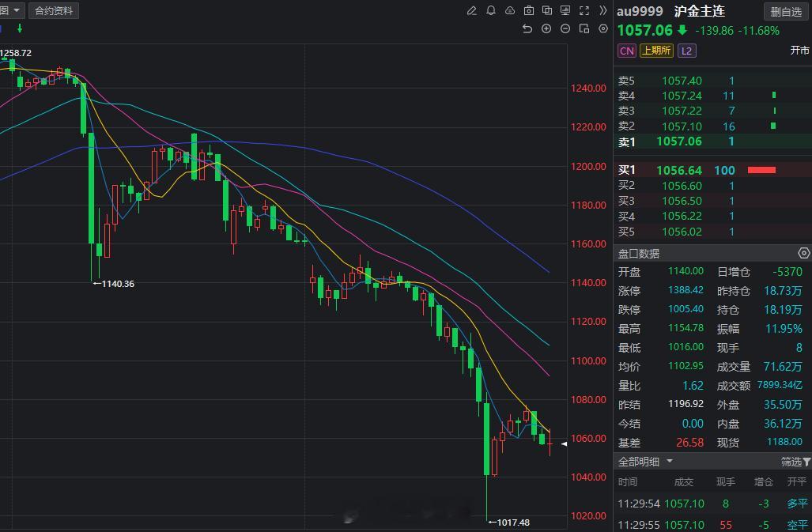Toggle the CN market tag
Image resolution: width=812 pixels, height=532 pixels.
(x=626, y=50)
